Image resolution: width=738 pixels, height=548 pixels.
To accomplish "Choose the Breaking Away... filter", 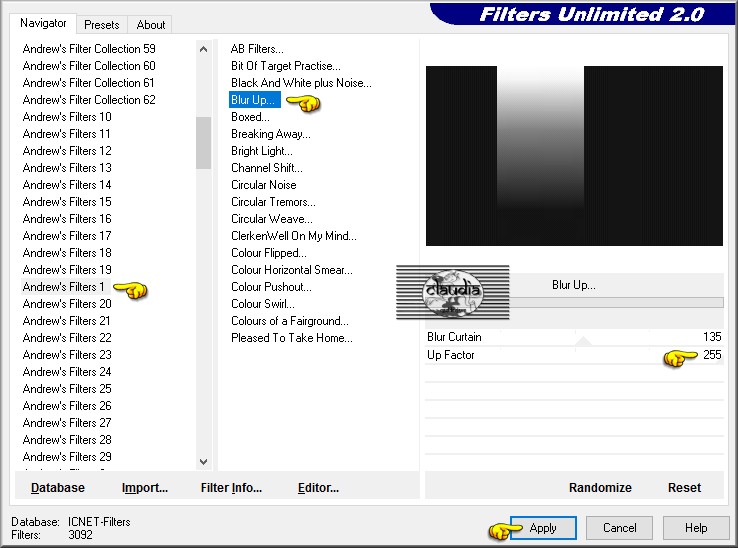I will (271, 134).
